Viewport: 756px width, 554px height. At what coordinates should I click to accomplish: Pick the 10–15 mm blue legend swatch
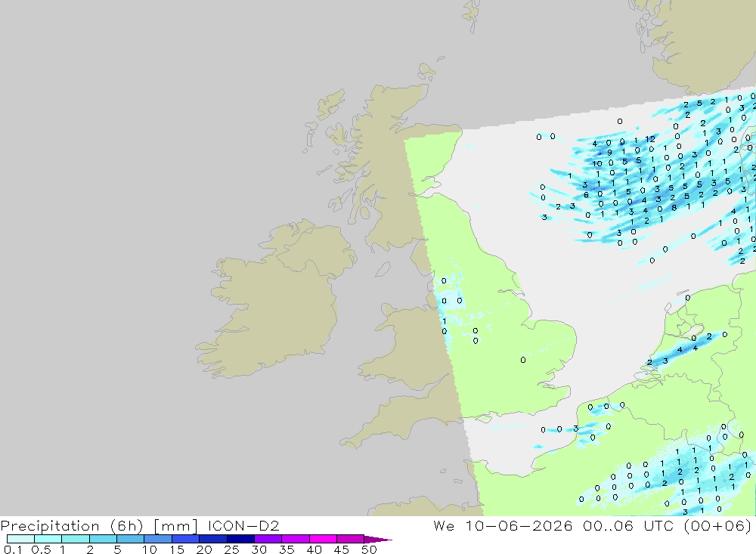(x=158, y=539)
